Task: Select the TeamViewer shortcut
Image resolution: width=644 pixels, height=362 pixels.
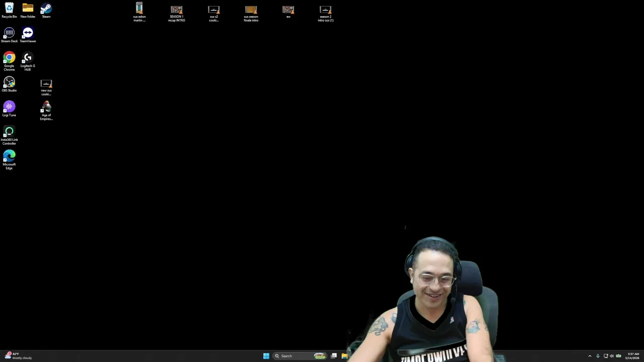Action: (28, 35)
